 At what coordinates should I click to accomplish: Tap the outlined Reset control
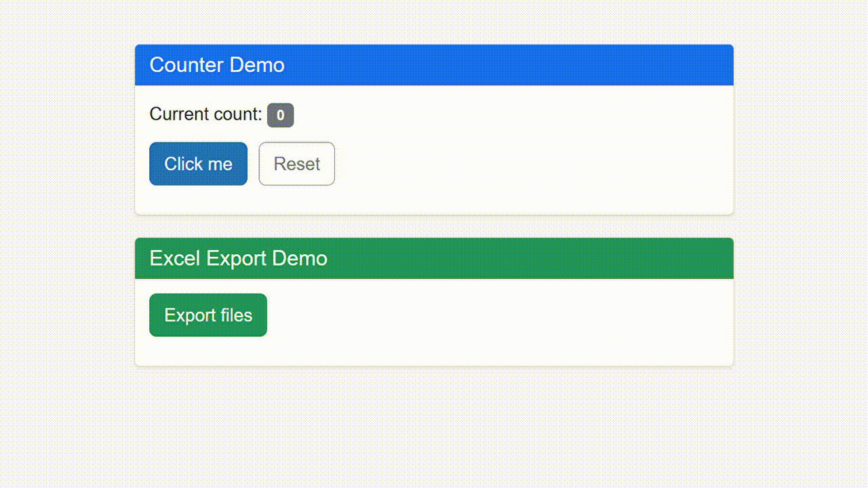(x=296, y=163)
